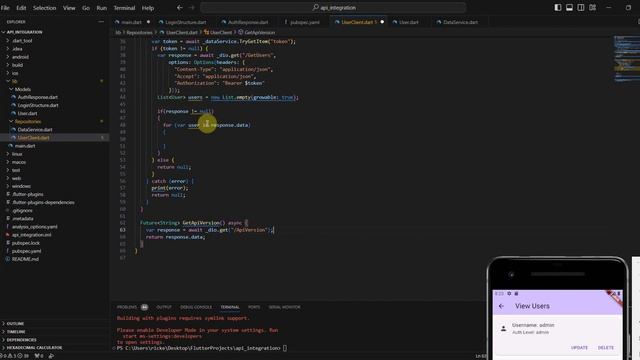Image resolution: width=640 pixels, height=360 pixels.
Task: Open the .flutter-plugins file
Action: point(27,194)
